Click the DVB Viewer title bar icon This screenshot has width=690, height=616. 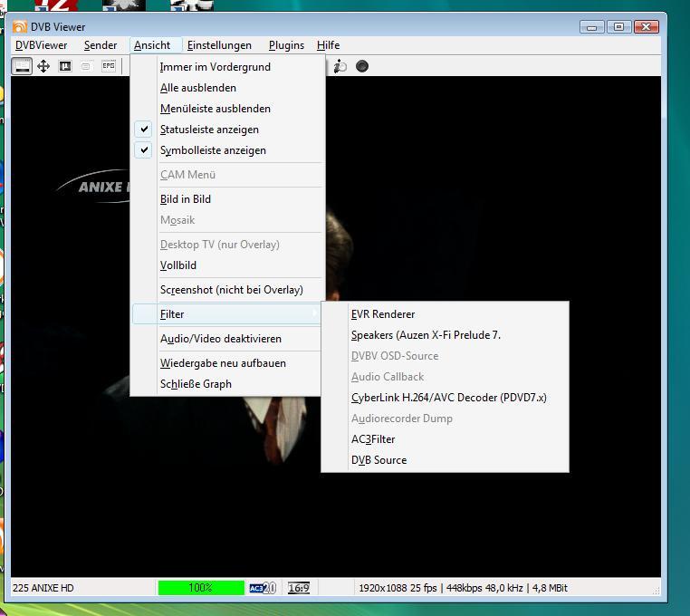pyautogui.click(x=20, y=27)
